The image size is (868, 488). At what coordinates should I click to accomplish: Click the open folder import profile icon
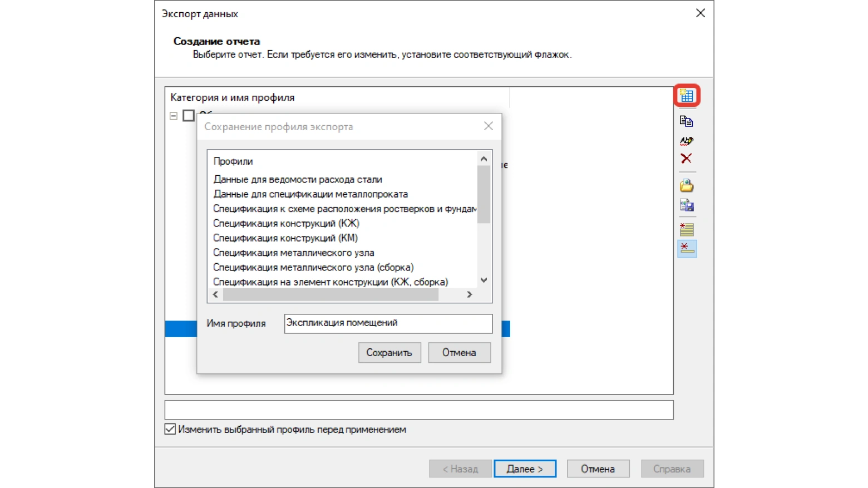click(687, 185)
